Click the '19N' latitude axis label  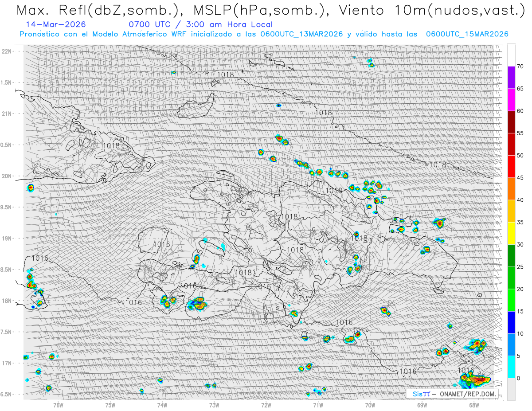[x=7, y=238]
